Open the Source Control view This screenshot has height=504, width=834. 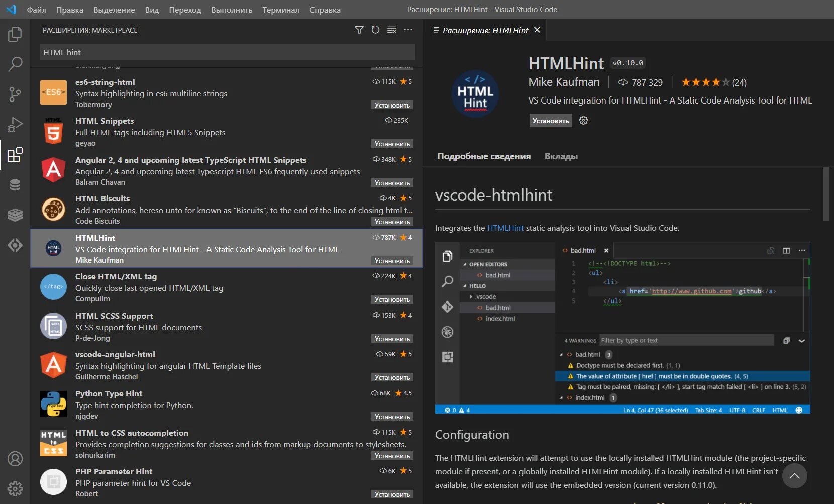click(x=15, y=94)
